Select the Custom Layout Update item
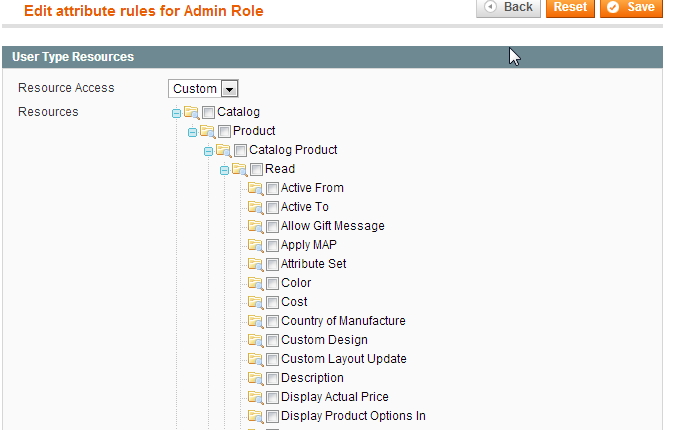This screenshot has width=687, height=430. pyautogui.click(x=344, y=359)
